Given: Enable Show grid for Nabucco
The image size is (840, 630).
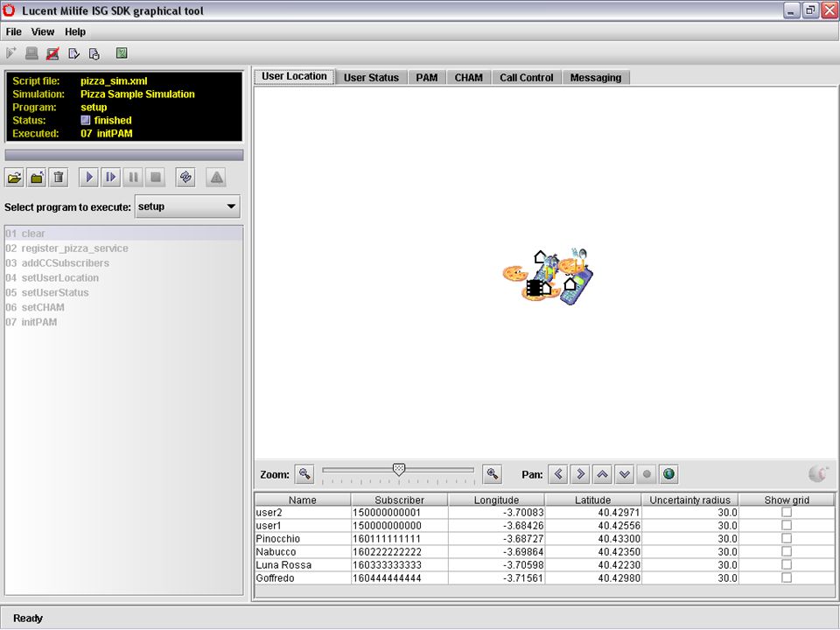Looking at the screenshot, I should click(x=787, y=552).
